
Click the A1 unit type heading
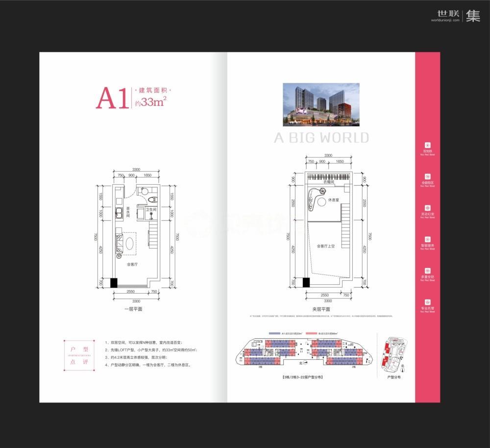click(x=112, y=99)
